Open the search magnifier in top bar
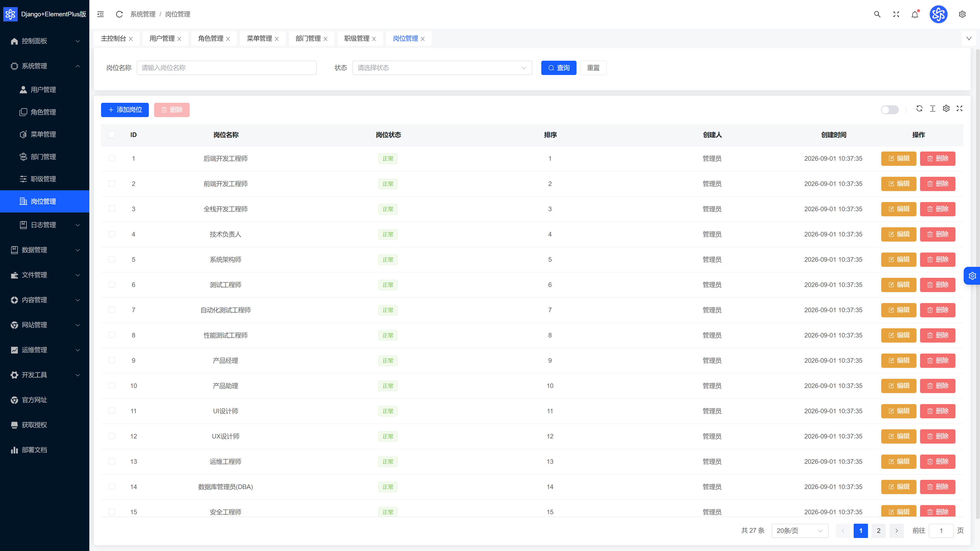 877,14
